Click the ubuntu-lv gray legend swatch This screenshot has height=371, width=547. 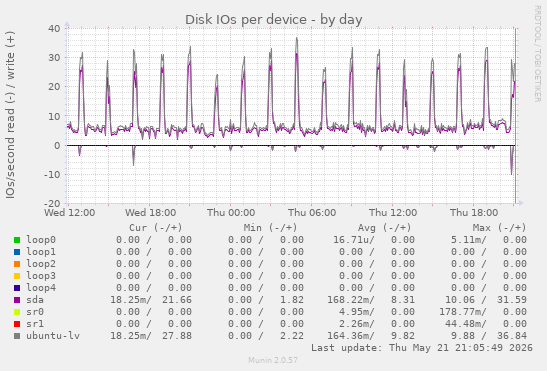(x=17, y=336)
